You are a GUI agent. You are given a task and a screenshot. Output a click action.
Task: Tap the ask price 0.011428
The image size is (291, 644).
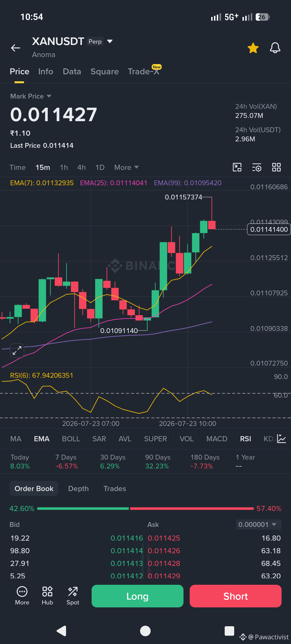pos(164,563)
